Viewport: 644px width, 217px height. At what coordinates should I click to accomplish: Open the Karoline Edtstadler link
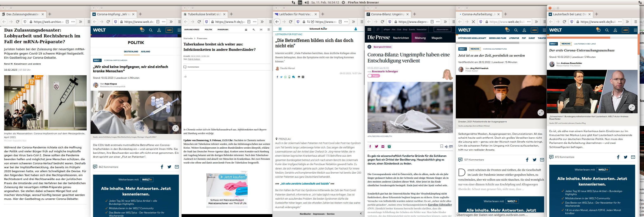pyautogui.click(x=440, y=205)
